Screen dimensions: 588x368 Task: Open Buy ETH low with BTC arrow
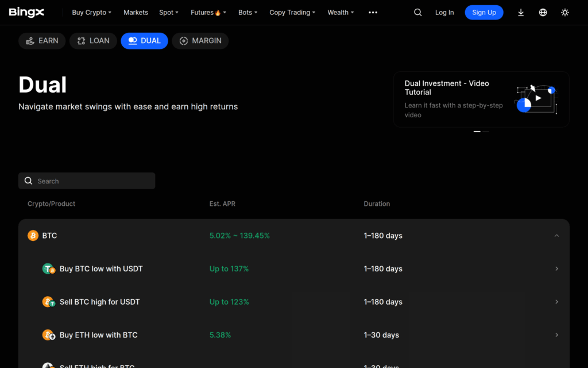556,335
